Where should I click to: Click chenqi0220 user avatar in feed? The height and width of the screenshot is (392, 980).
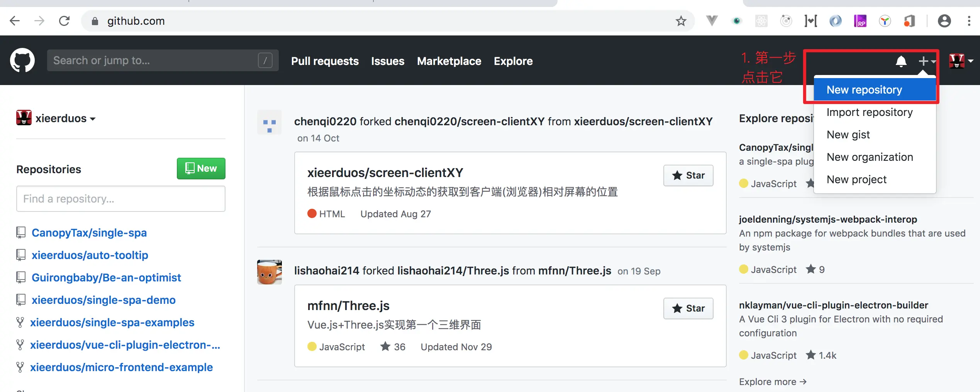tap(270, 122)
